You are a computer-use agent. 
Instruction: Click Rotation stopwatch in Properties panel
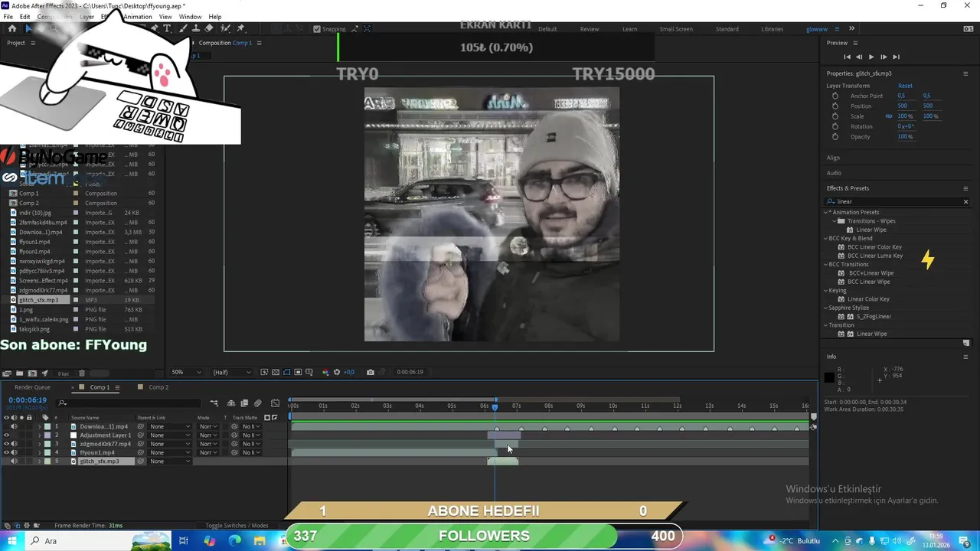click(835, 126)
